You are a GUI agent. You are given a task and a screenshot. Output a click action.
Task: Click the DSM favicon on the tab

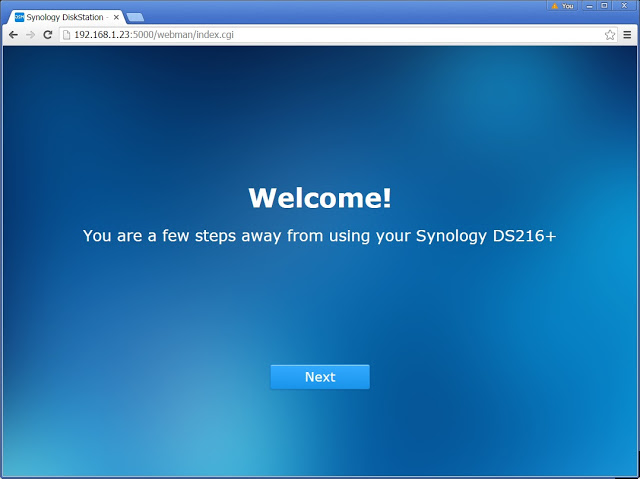(19, 17)
